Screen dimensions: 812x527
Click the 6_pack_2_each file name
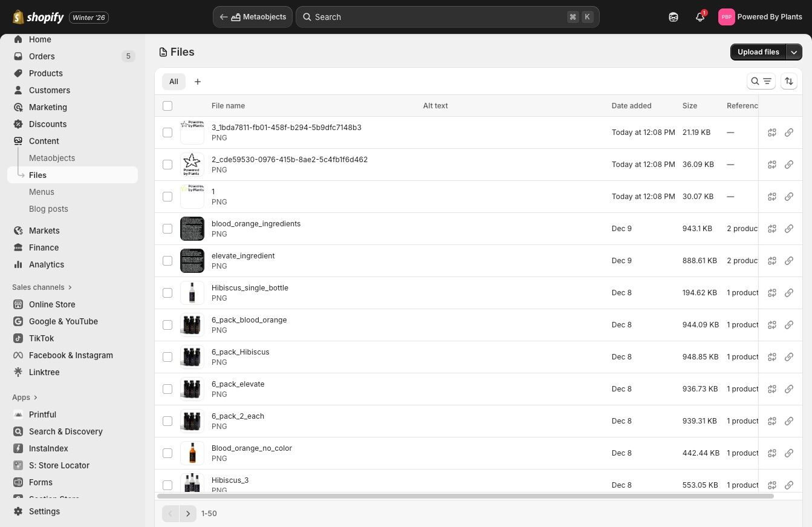(x=238, y=416)
